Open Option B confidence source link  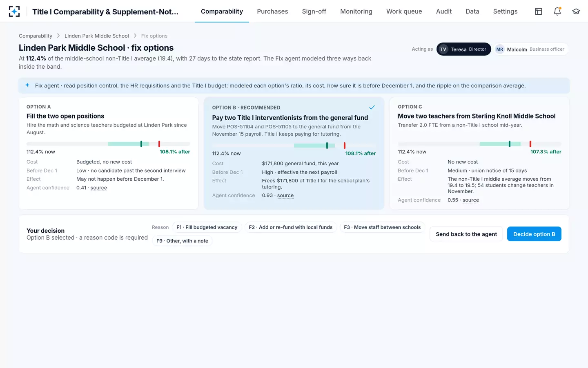click(285, 195)
